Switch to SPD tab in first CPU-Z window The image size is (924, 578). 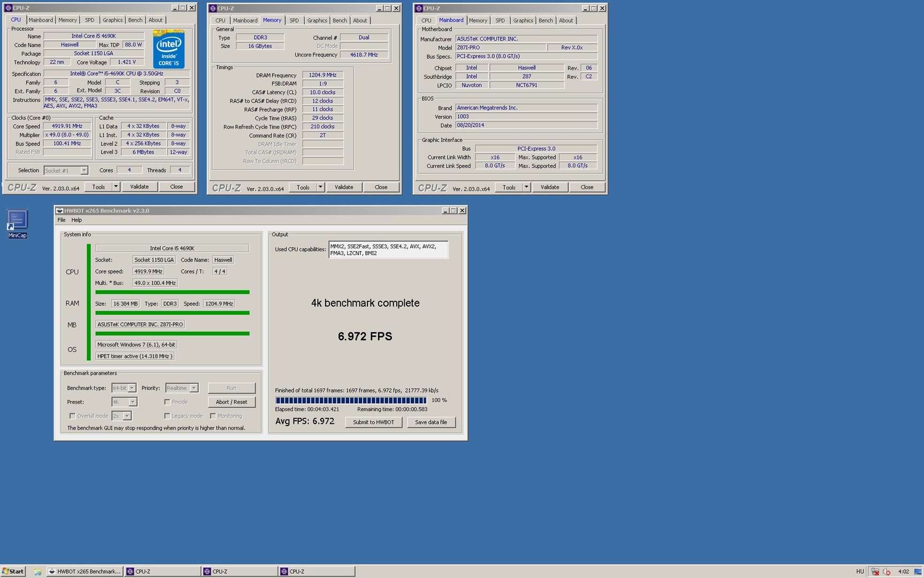[90, 20]
